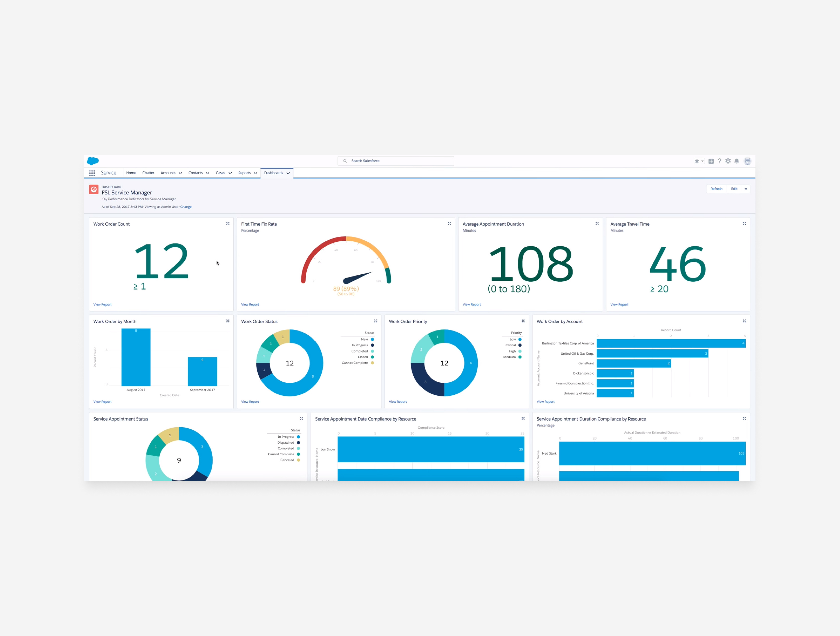840x636 pixels.
Task: Click the favorites star icon
Action: pos(697,161)
